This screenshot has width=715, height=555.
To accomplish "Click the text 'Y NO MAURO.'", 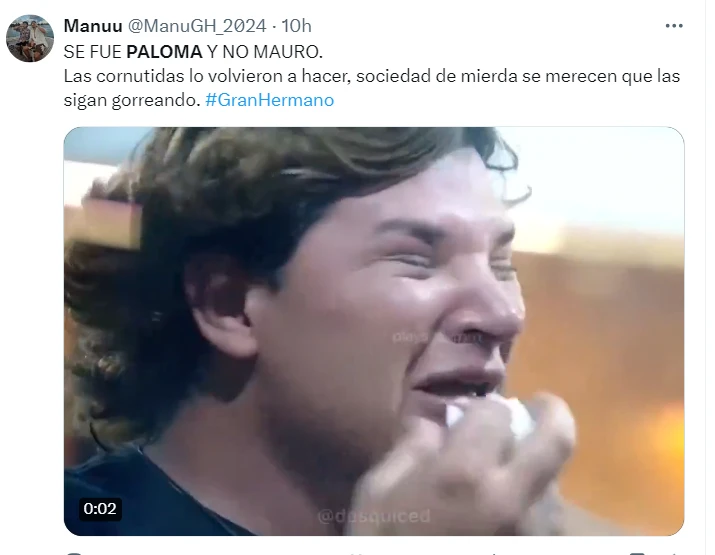I will [x=264, y=52].
